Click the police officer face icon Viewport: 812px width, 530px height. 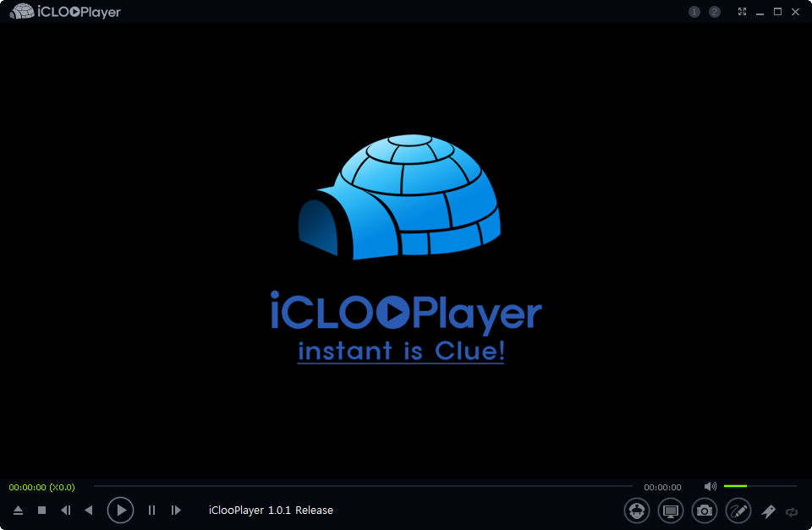pyautogui.click(x=636, y=511)
